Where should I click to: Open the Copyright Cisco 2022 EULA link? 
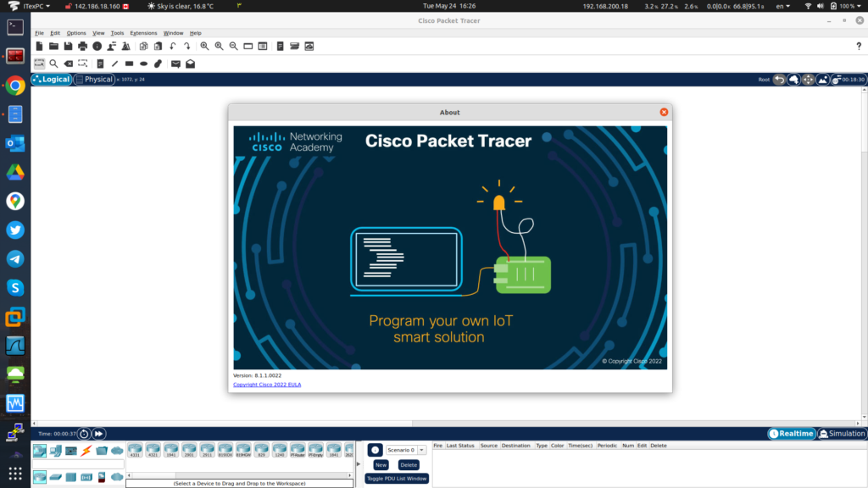[267, 385]
